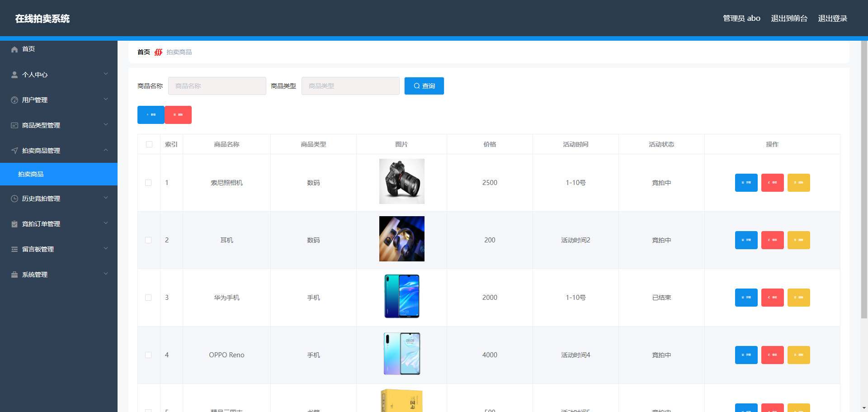
Task: Click 管理员 abo in the header
Action: click(741, 19)
